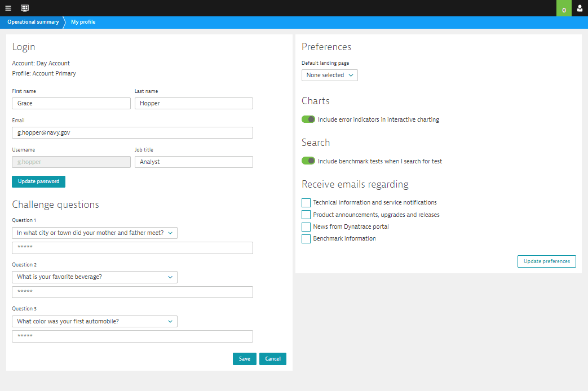Open the Question 1 dropdown
The image size is (588, 391).
[x=95, y=233]
